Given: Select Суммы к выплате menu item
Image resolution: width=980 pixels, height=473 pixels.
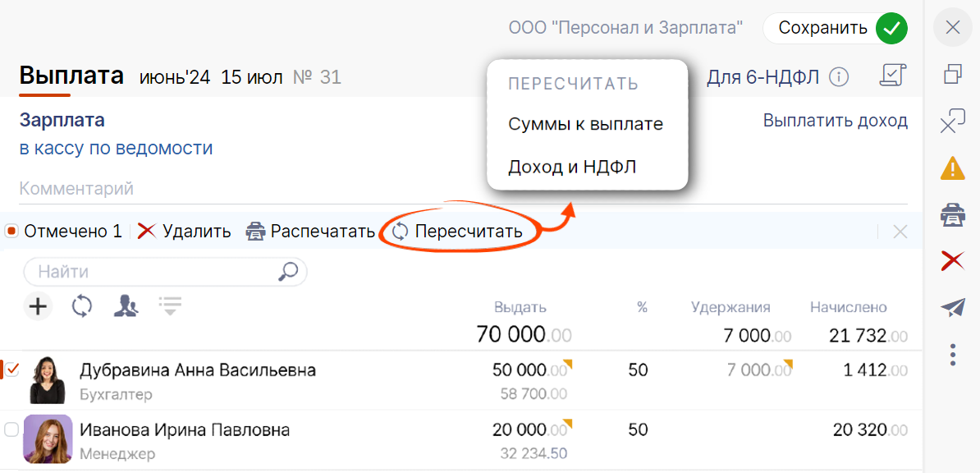Looking at the screenshot, I should click(x=585, y=125).
